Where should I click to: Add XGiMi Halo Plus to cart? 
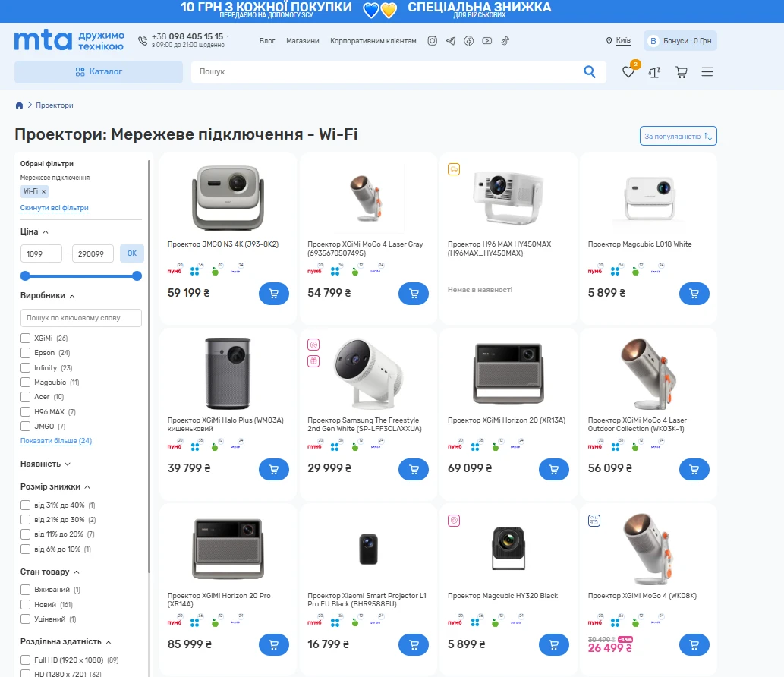(x=273, y=470)
